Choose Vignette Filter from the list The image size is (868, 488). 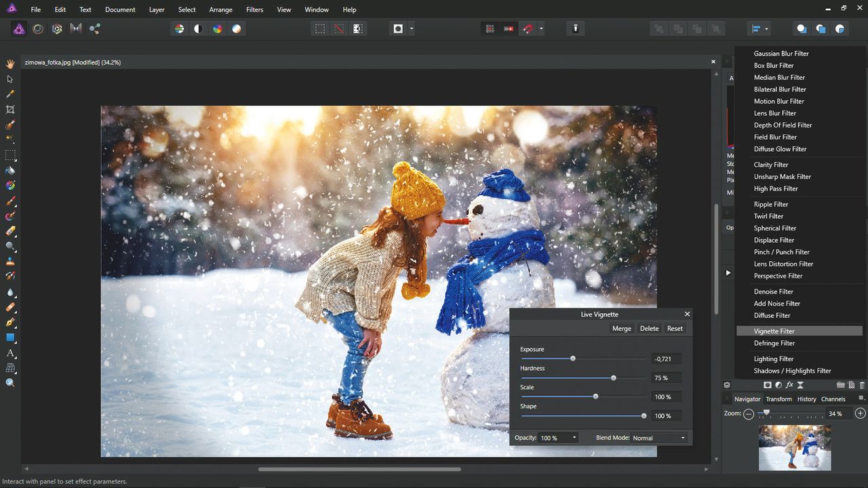coord(801,331)
